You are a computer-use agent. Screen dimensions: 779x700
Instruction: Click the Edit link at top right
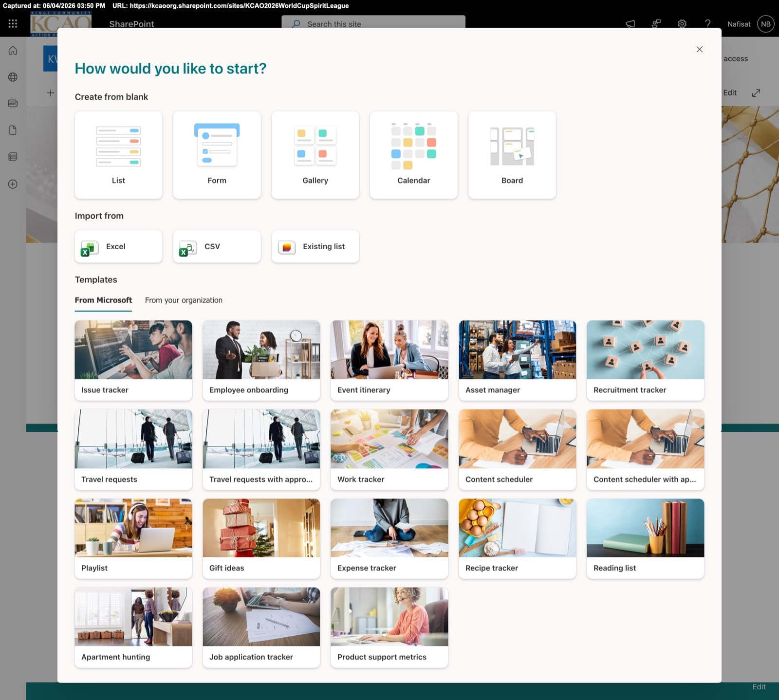(729, 92)
